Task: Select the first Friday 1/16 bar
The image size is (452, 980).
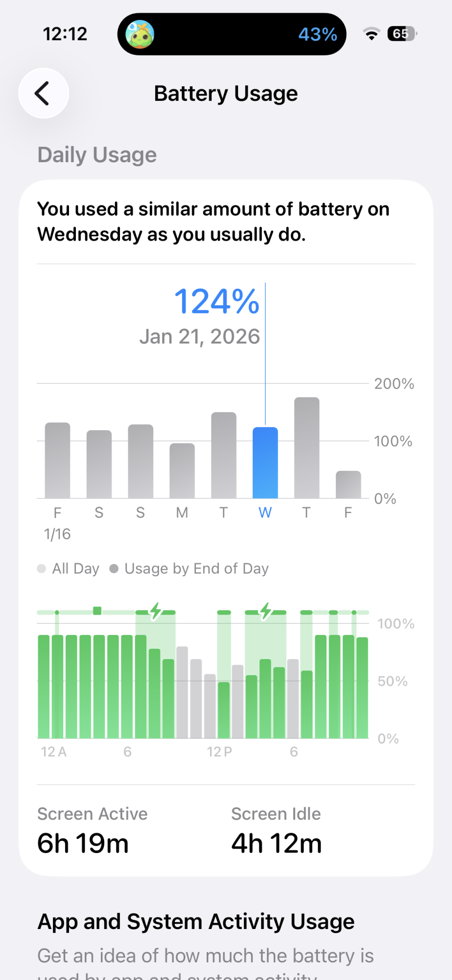Action: coord(57,461)
